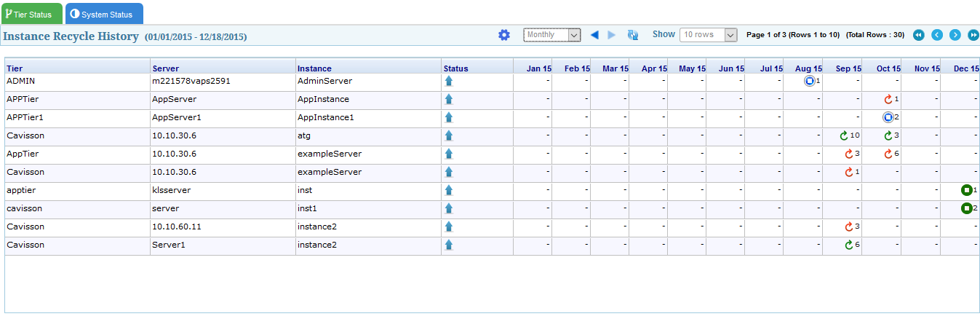The image size is (980, 319).
Task: Click Instance Recycle History heading
Action: point(71,36)
